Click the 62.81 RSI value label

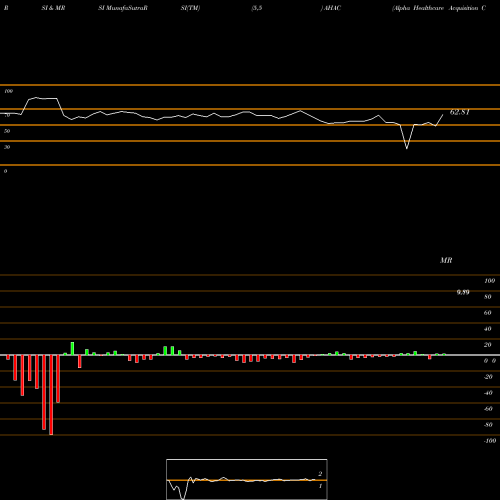[459, 112]
